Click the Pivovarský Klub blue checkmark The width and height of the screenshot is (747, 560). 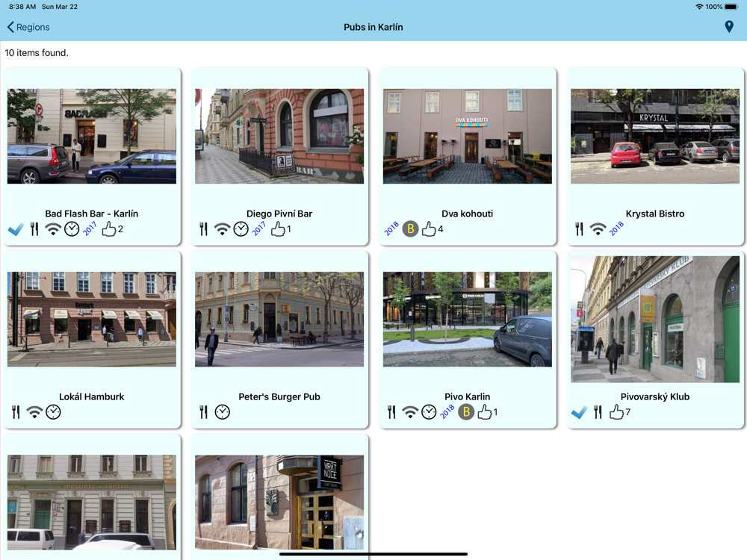coord(580,412)
